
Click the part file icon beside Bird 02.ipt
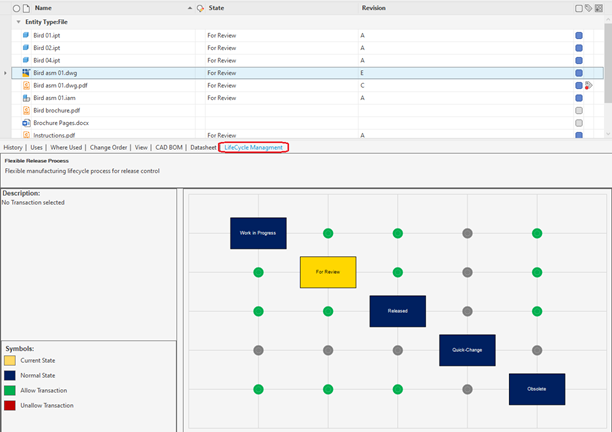26,48
